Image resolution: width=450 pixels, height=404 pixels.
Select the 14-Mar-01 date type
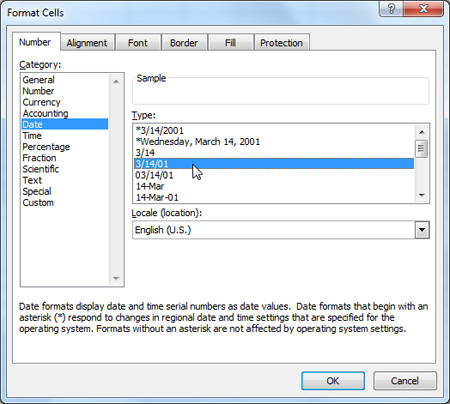click(x=157, y=197)
